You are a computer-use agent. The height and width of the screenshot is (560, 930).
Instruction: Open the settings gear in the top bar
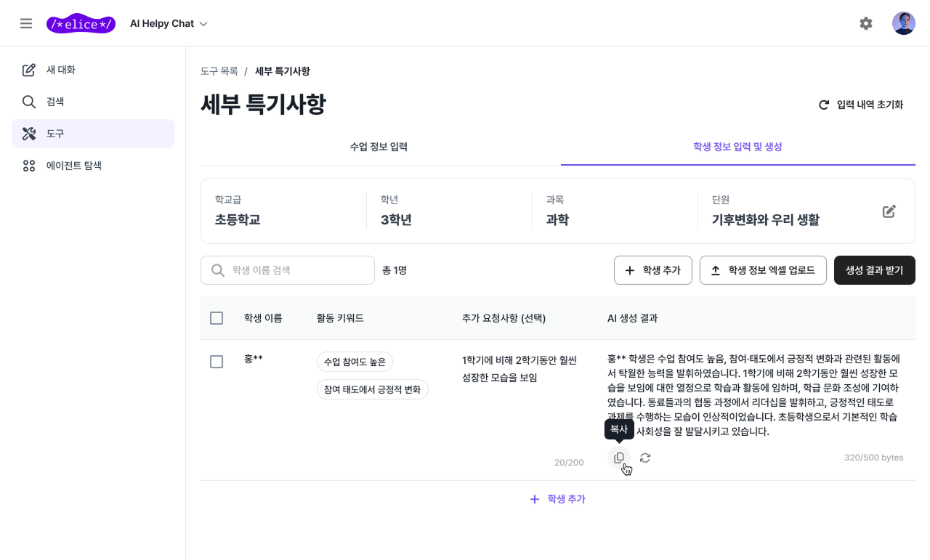(866, 23)
